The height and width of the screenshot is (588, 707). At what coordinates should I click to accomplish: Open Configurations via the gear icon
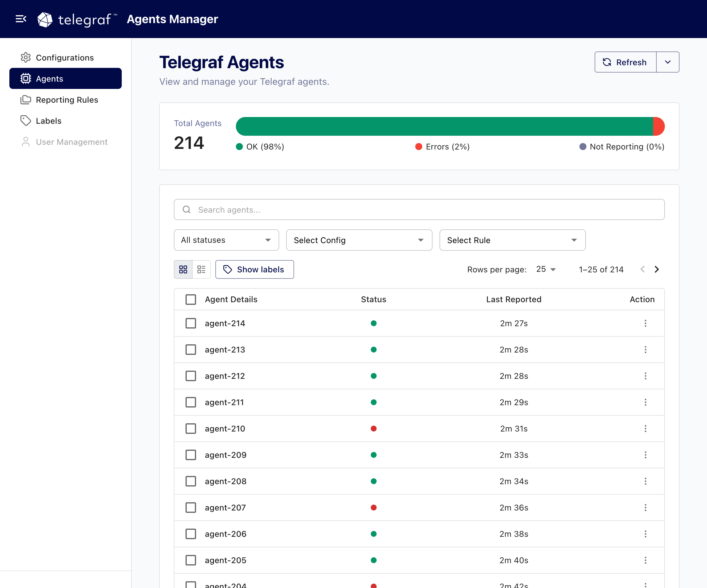pyautogui.click(x=26, y=57)
